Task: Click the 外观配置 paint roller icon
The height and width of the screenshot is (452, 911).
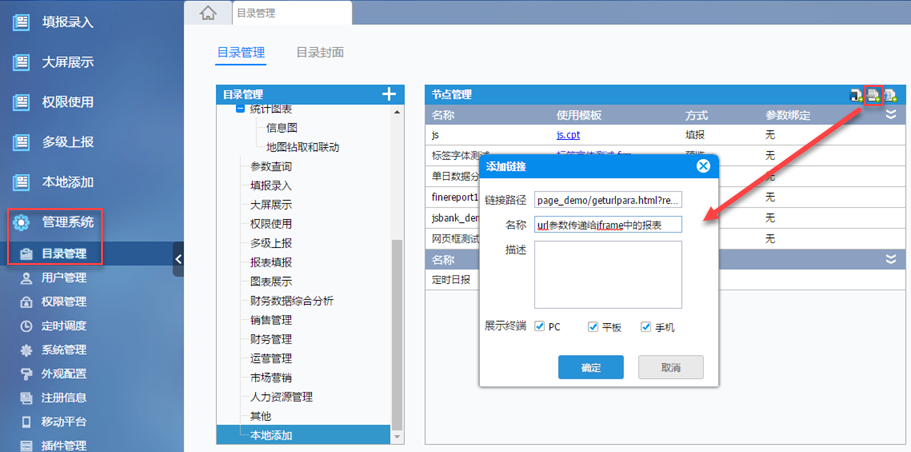Action: click(26, 374)
